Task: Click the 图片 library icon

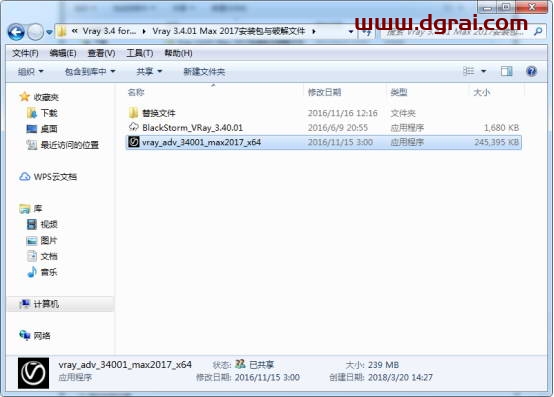Action: click(31, 241)
